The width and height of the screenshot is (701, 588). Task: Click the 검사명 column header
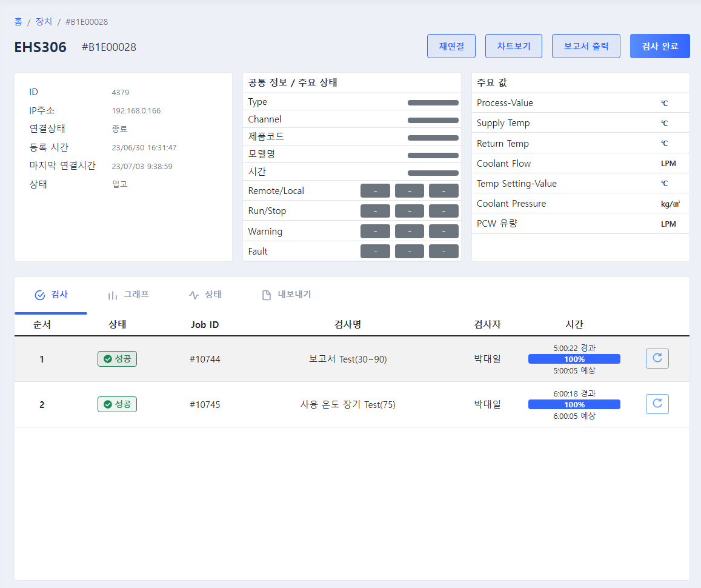(348, 325)
